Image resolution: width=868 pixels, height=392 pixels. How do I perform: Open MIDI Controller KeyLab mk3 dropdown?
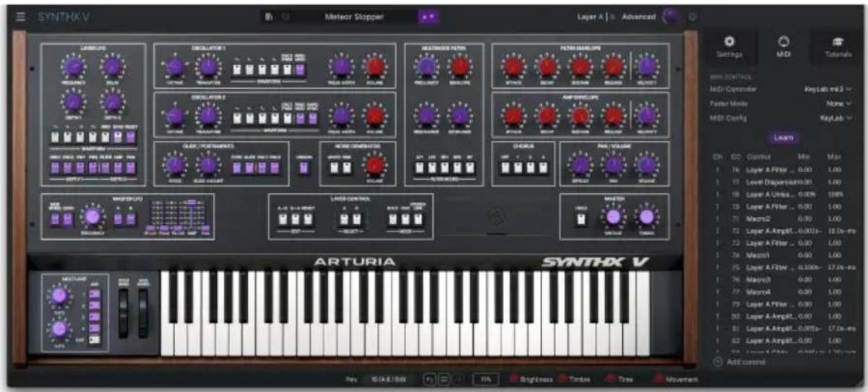[828, 88]
